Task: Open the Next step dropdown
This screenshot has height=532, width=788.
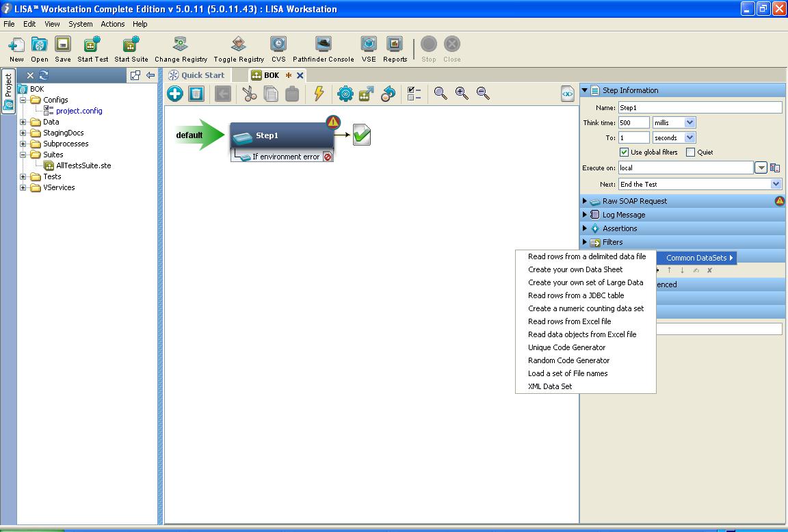Action: (776, 185)
